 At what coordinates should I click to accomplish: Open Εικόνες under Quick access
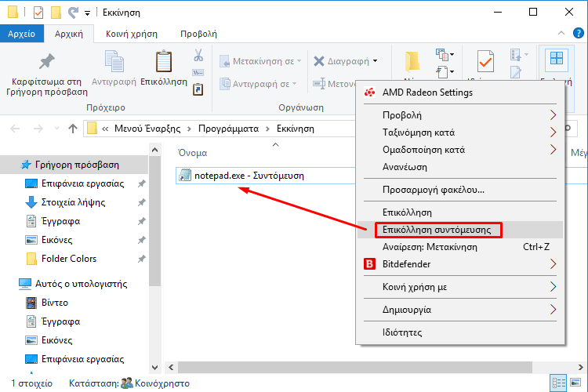pos(56,240)
